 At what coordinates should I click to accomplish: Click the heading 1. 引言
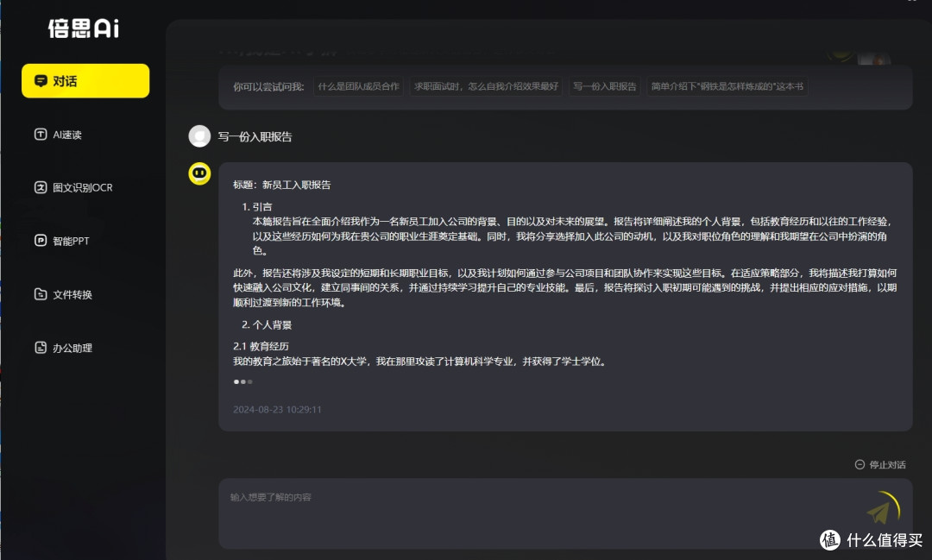coord(257,207)
